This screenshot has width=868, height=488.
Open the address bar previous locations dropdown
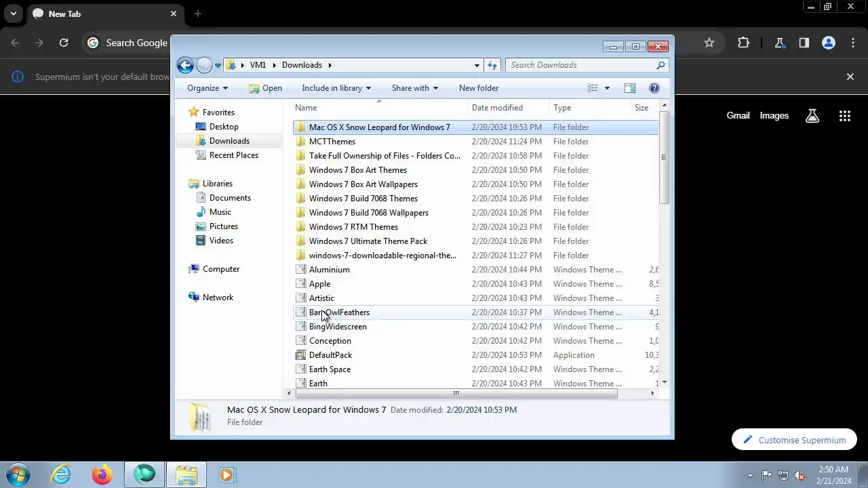[x=477, y=65]
